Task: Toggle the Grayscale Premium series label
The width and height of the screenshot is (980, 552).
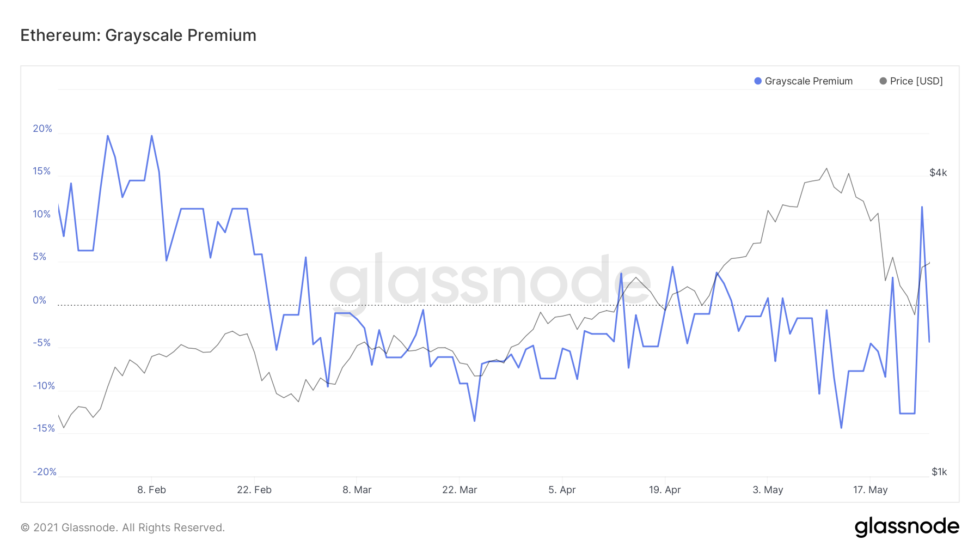Action: (808, 81)
